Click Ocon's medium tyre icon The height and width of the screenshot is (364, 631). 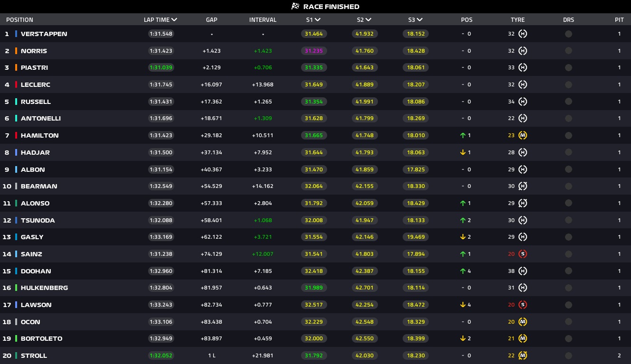pos(523,322)
